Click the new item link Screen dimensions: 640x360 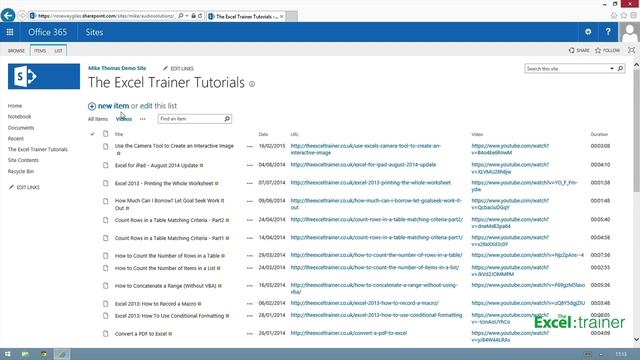113,106
